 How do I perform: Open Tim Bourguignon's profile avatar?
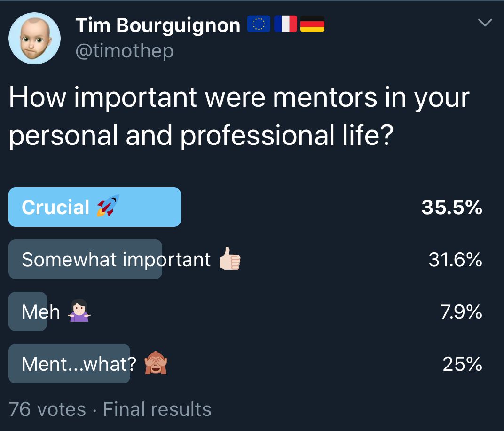point(34,38)
